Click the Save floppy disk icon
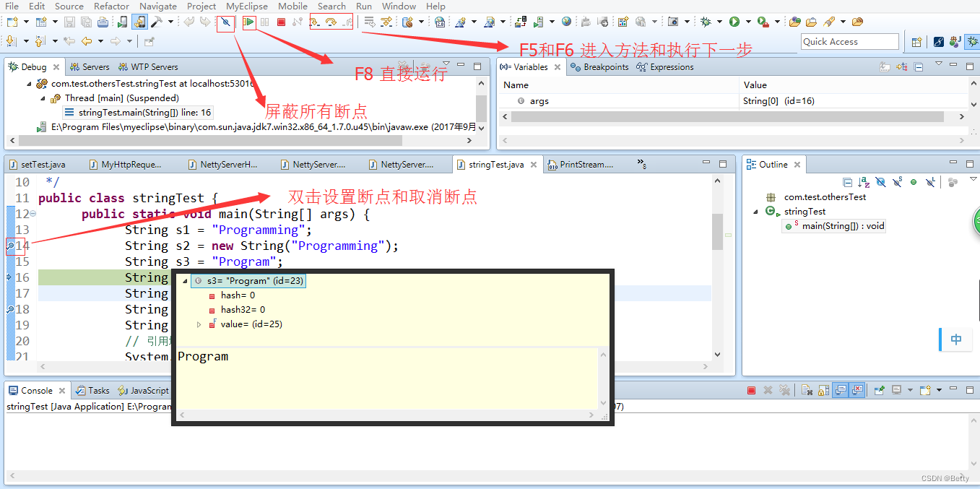Image resolution: width=980 pixels, height=489 pixels. click(69, 22)
